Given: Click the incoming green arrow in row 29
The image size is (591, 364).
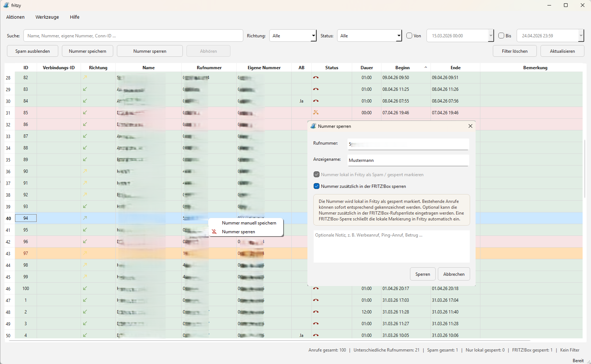Looking at the screenshot, I should coord(85,89).
